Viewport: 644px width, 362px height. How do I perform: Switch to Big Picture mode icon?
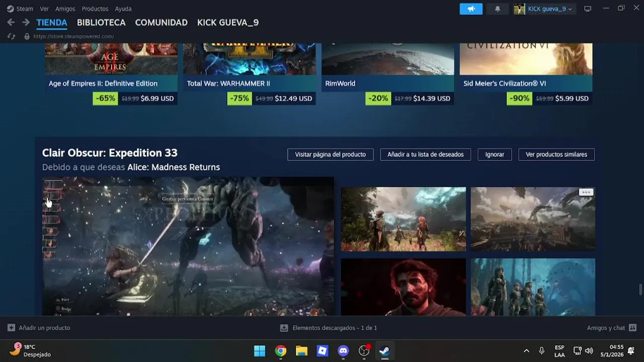point(587,9)
